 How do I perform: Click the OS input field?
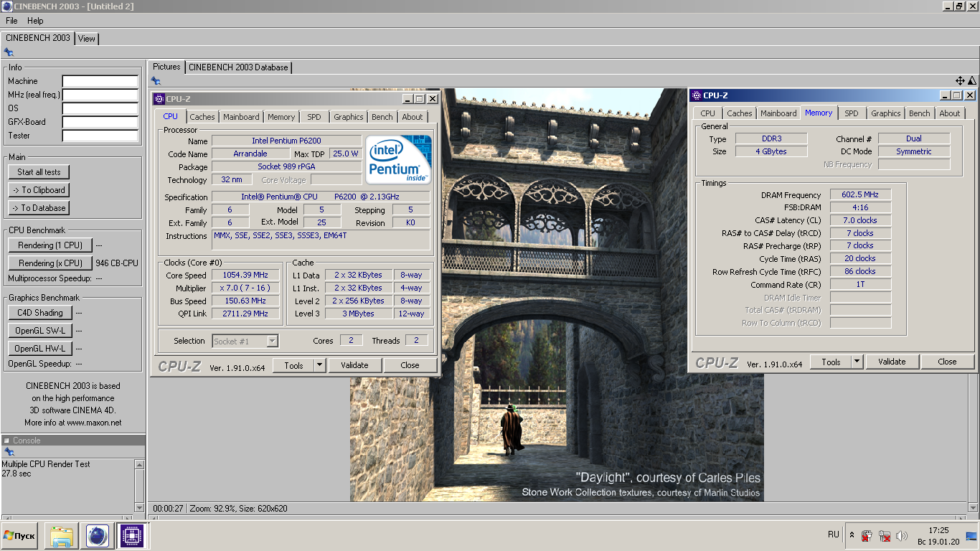[100, 108]
